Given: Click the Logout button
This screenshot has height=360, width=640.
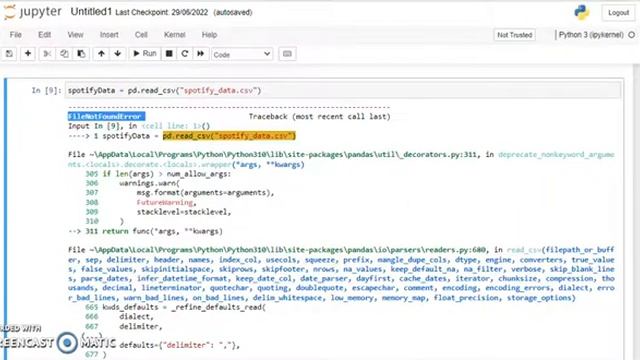Looking at the screenshot, I should (618, 13).
